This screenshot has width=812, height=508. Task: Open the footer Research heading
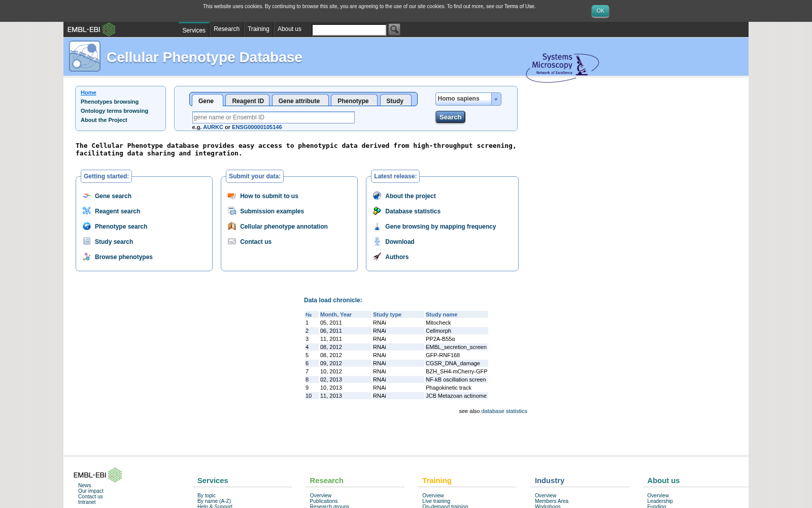[x=326, y=481]
